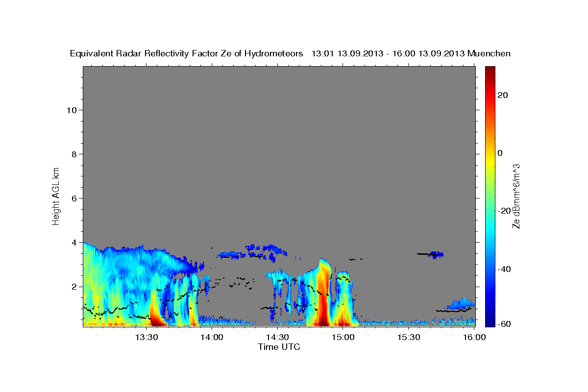Click the colorbar tick value -60
The height and width of the screenshot is (392, 588).
click(505, 324)
